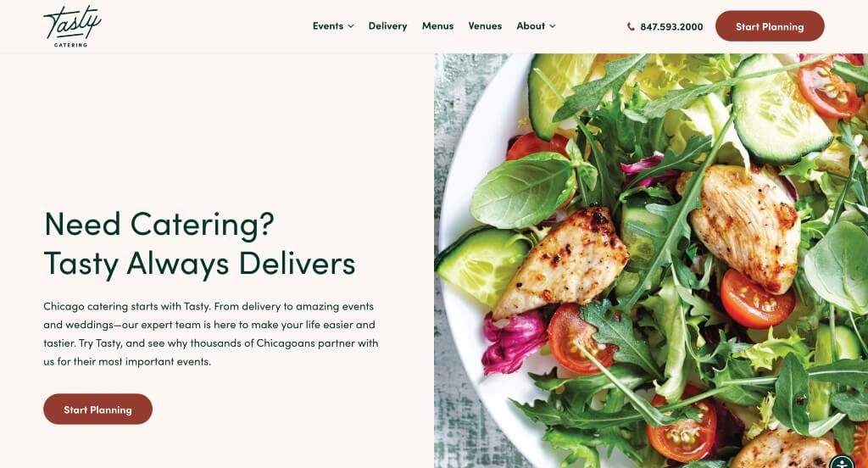Click the 'Need Catering?' heading line
This screenshot has width=868, height=468.
click(x=159, y=225)
